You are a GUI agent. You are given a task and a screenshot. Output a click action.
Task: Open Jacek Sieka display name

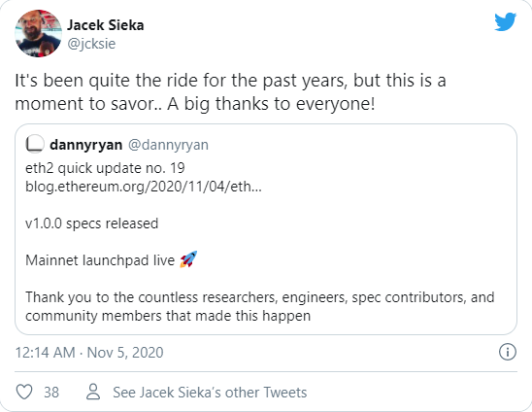point(106,25)
